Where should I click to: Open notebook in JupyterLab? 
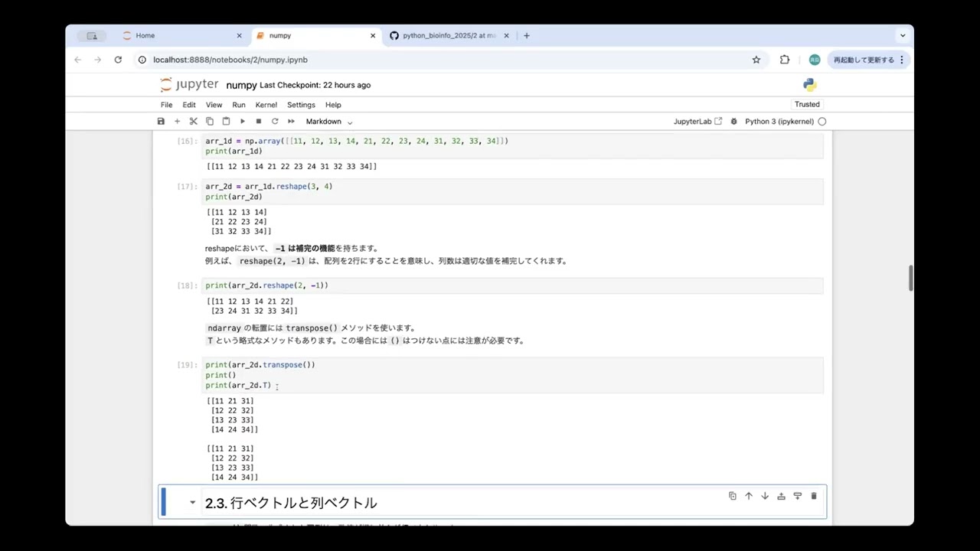click(x=697, y=122)
